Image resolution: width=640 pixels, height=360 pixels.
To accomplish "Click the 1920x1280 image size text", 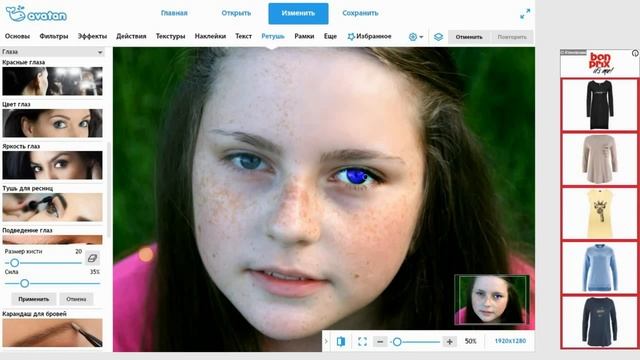I will 510,341.
